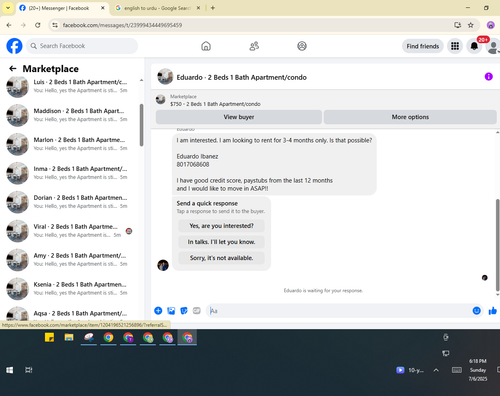The height and width of the screenshot is (396, 500).
Task: Open Ksenia conversation in the list
Action: click(x=71, y=289)
